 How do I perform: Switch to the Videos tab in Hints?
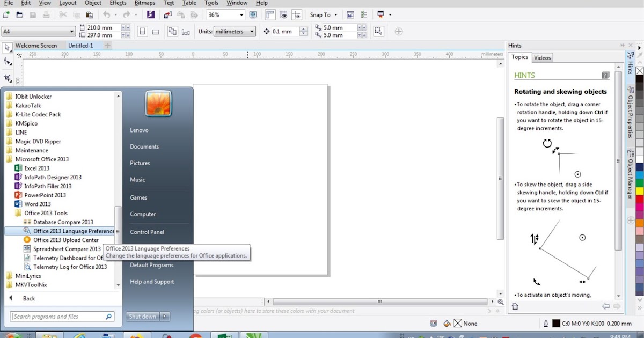point(543,58)
